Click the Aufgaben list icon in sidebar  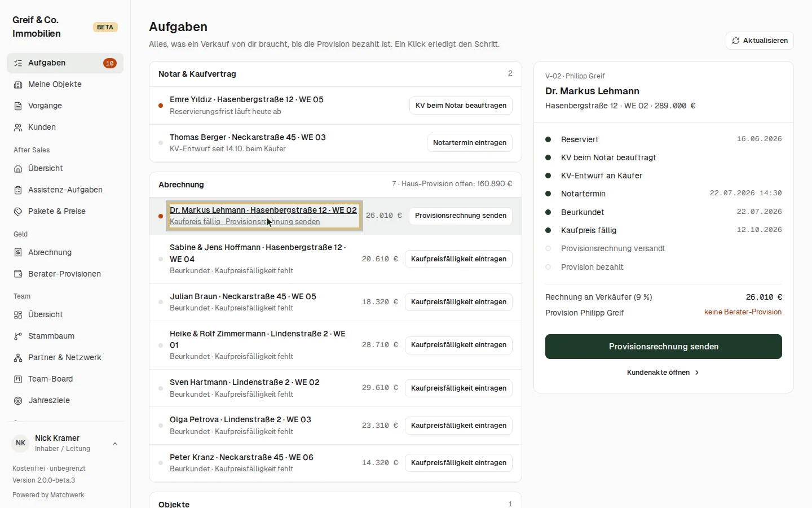18,63
